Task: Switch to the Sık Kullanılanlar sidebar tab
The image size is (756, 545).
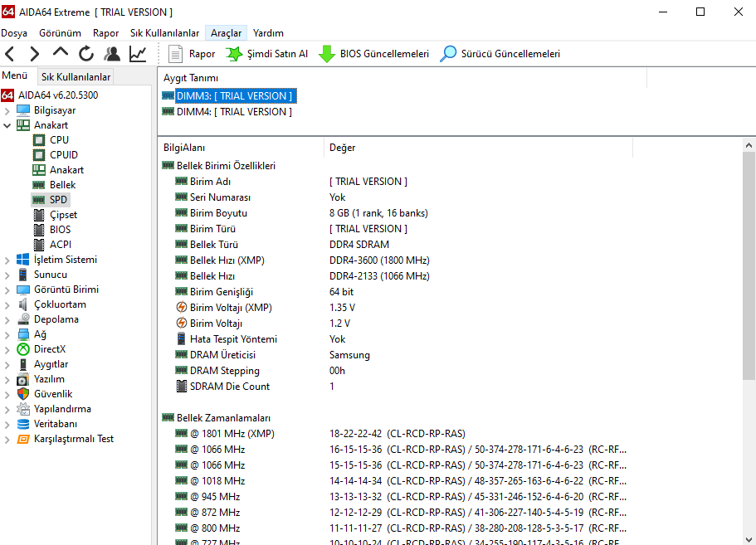Action: [x=76, y=77]
